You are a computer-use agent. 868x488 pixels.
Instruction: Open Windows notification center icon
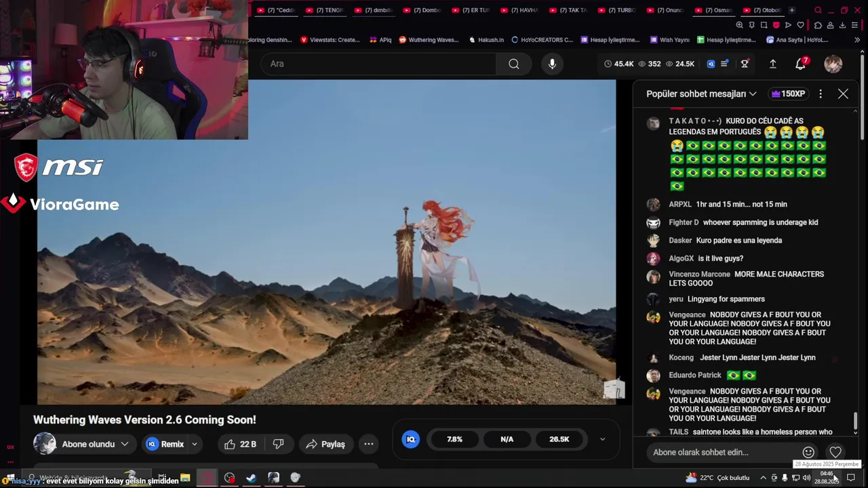(x=851, y=478)
